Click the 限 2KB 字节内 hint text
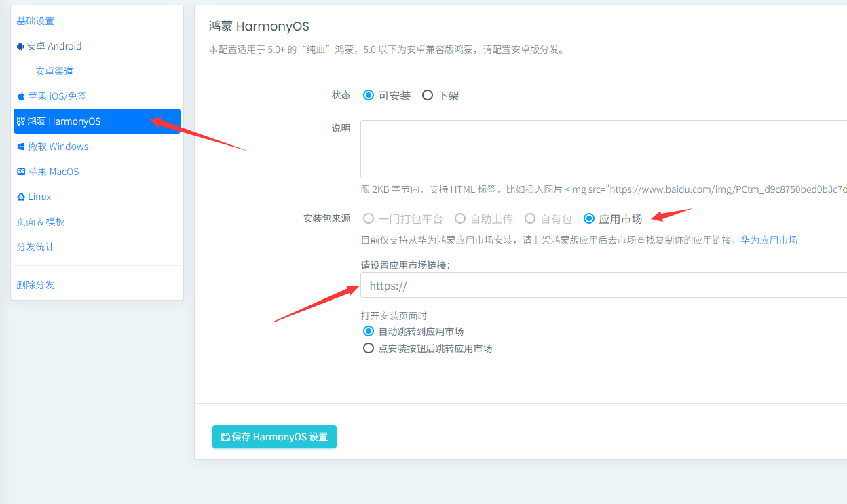This screenshot has height=504, width=847. pyautogui.click(x=603, y=189)
